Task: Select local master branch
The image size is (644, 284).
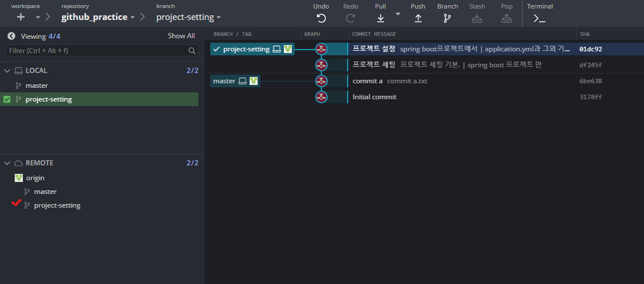Action: [x=36, y=86]
